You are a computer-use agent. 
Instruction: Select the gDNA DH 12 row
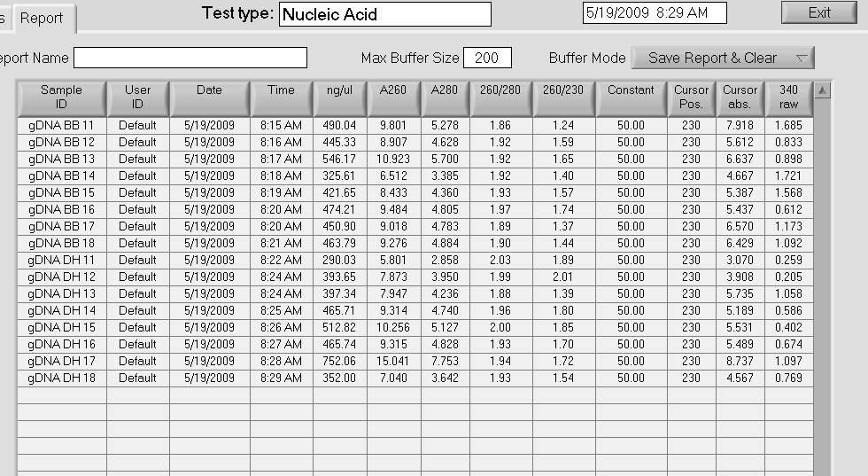point(61,277)
